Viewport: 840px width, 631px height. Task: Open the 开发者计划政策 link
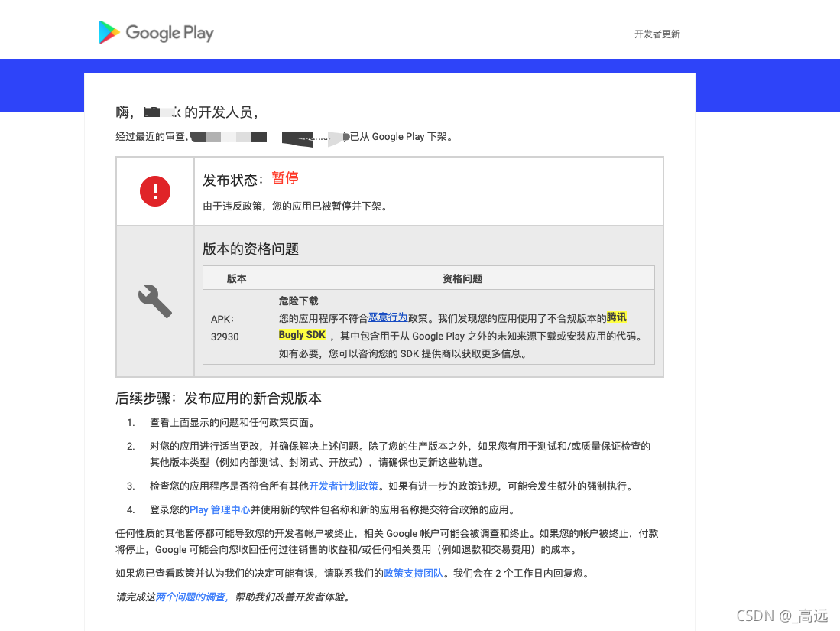coord(343,486)
